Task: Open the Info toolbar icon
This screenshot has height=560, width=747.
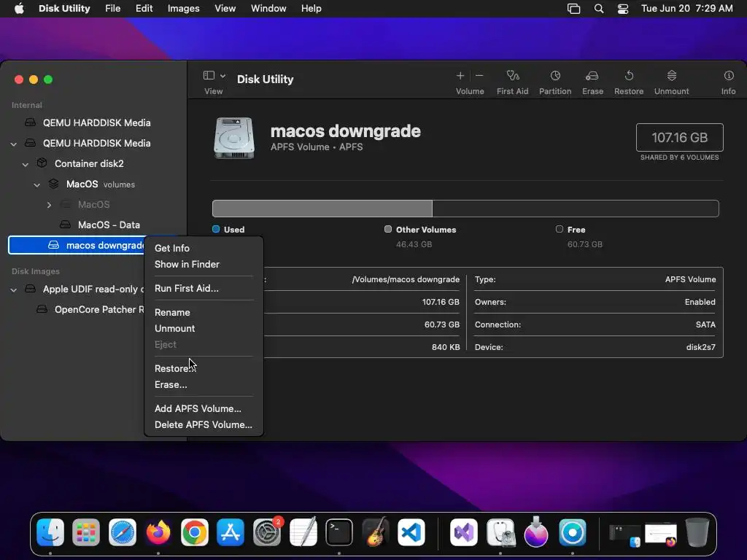Action: [x=729, y=76]
